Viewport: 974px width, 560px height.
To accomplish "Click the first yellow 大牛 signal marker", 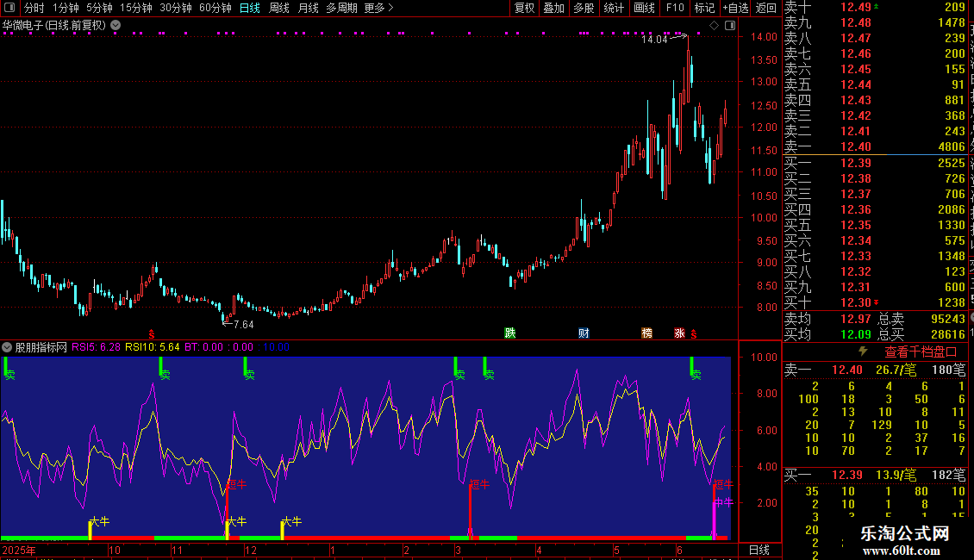I will click(99, 521).
